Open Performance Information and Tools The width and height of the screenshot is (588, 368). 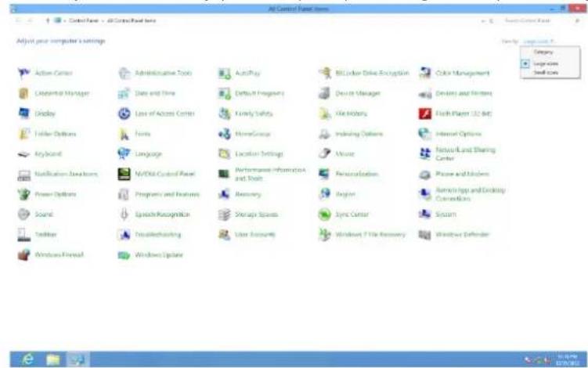tap(262, 174)
